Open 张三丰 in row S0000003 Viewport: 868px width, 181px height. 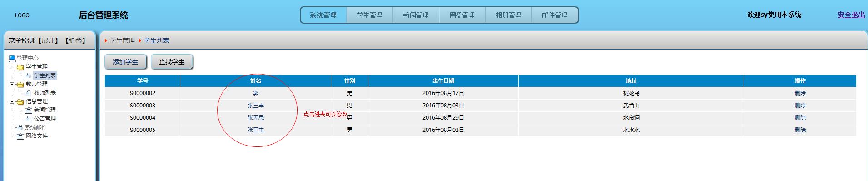point(256,105)
